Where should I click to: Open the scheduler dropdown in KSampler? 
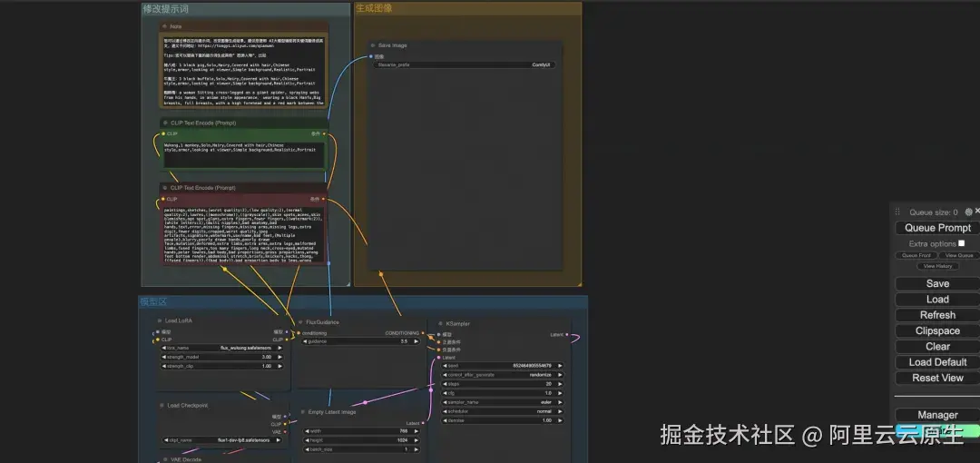pyautogui.click(x=503, y=411)
